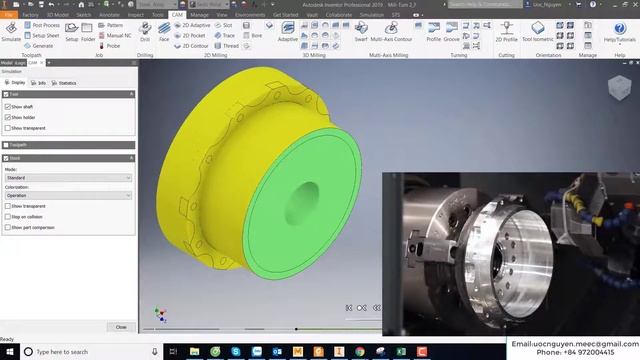Screen dimensions: 640x360
Task: Open the material dropdown in title bar
Action: coord(157,4)
